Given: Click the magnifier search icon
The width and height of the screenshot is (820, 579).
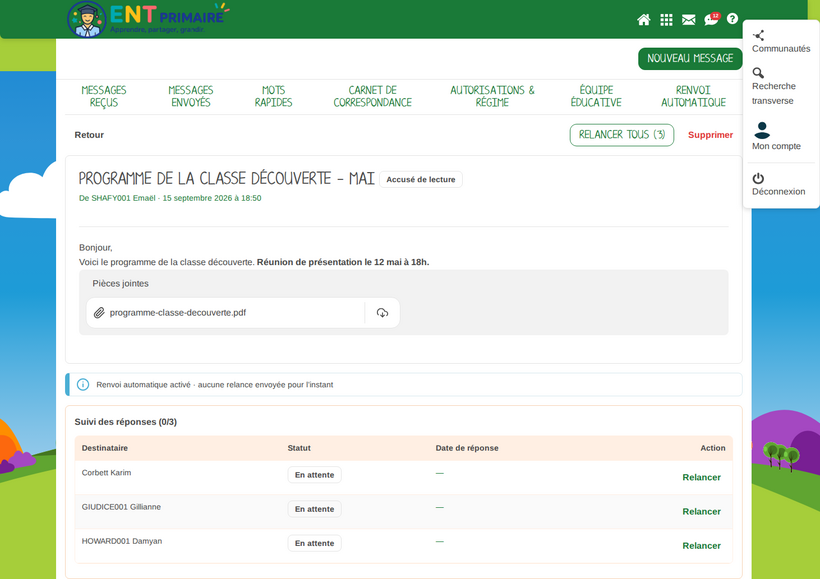Looking at the screenshot, I should [x=758, y=73].
